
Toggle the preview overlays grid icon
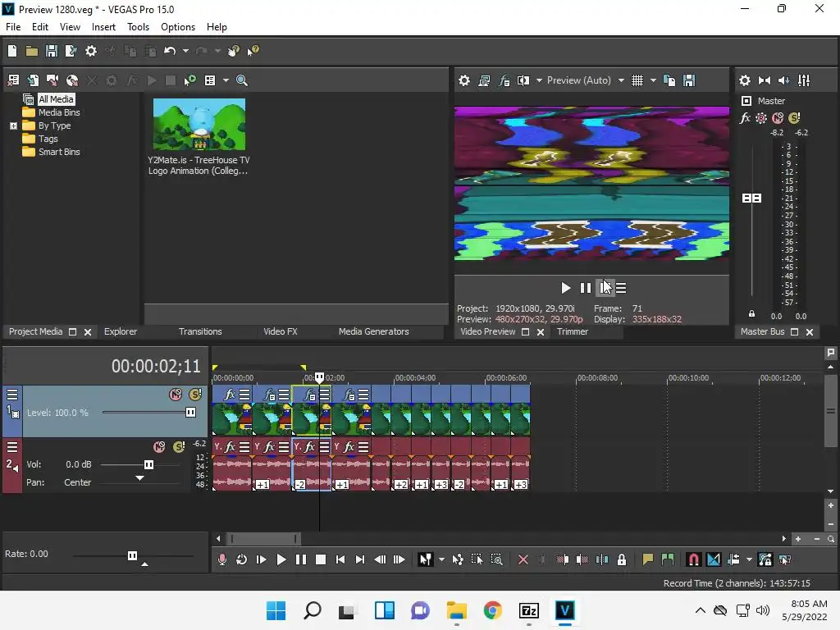[x=637, y=80]
